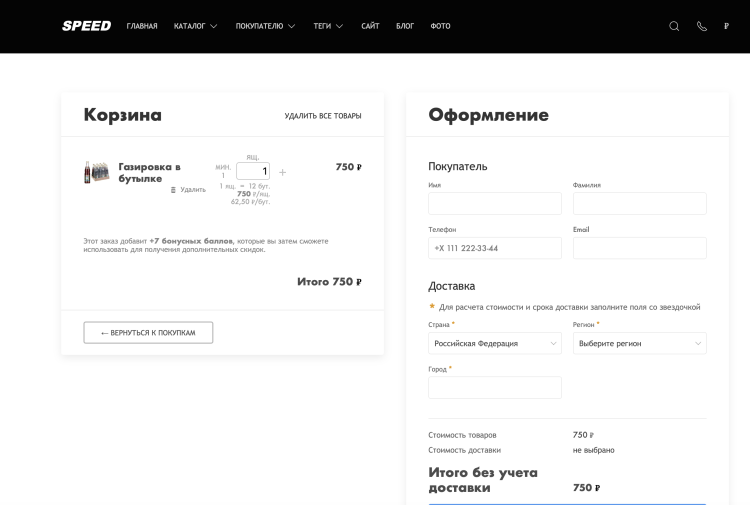
Task: Click the Итого 750 ₽ cart total text
Action: click(329, 282)
